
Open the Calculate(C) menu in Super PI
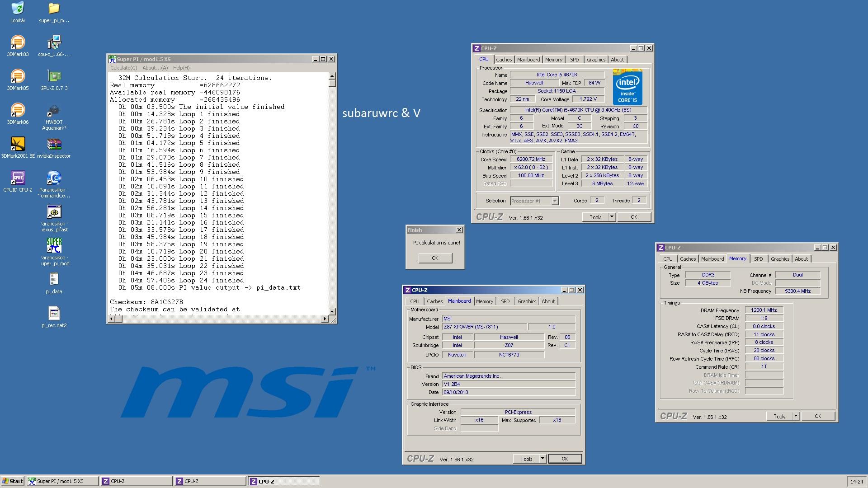pyautogui.click(x=123, y=68)
